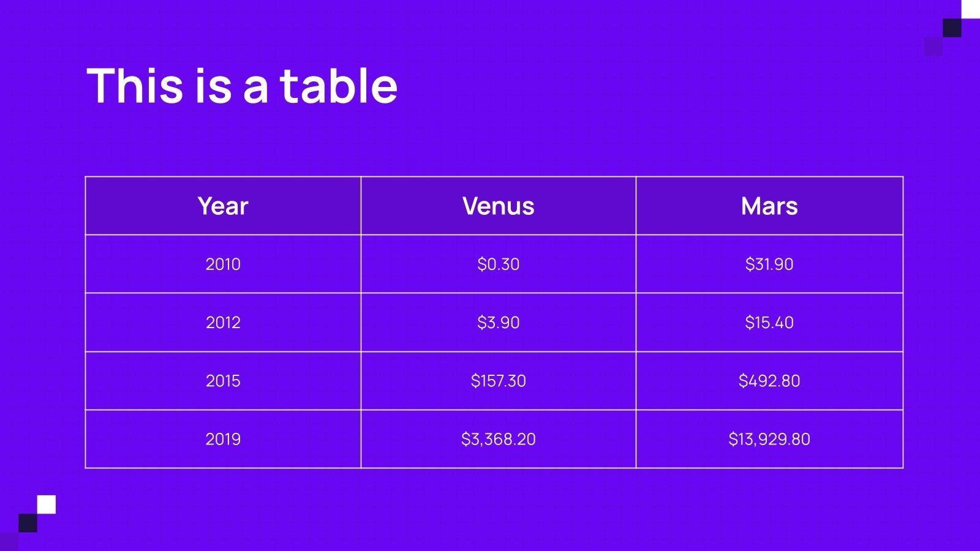Select the Year column header cell
This screenshot has width=980, height=551.
(223, 206)
